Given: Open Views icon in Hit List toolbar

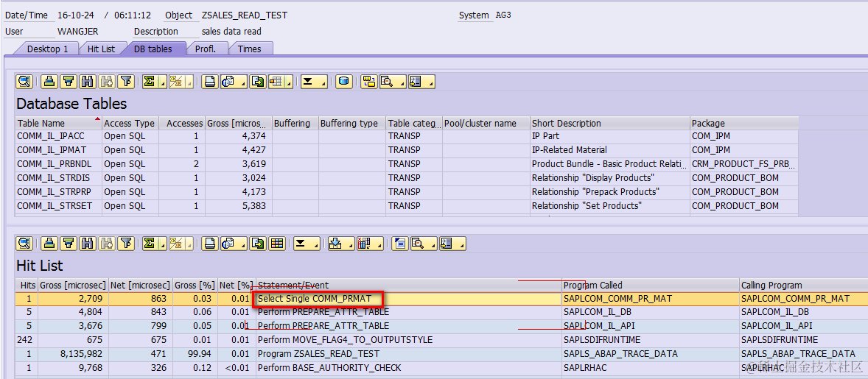Looking at the screenshot, I should (228, 243).
